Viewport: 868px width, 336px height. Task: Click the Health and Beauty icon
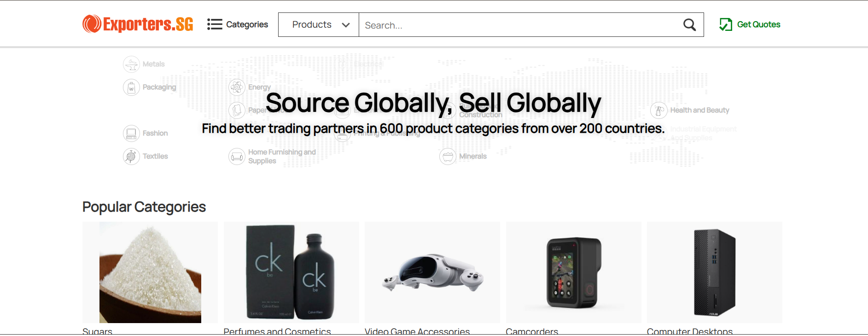point(658,111)
